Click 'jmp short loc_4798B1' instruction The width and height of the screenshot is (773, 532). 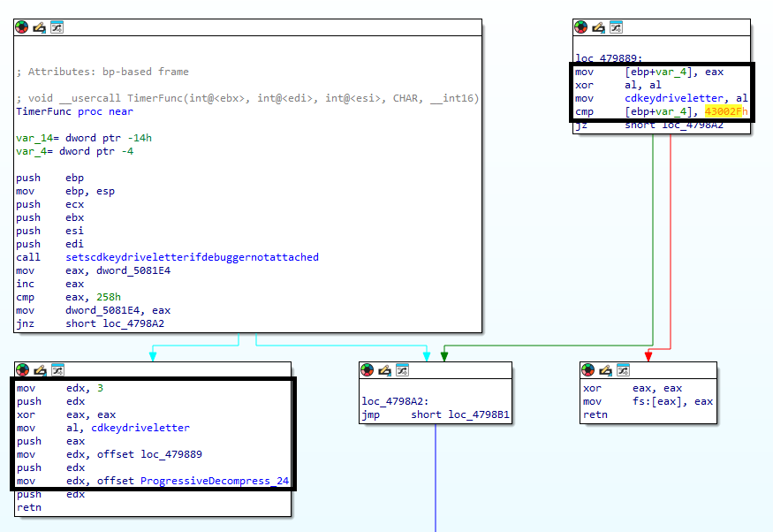pos(436,414)
